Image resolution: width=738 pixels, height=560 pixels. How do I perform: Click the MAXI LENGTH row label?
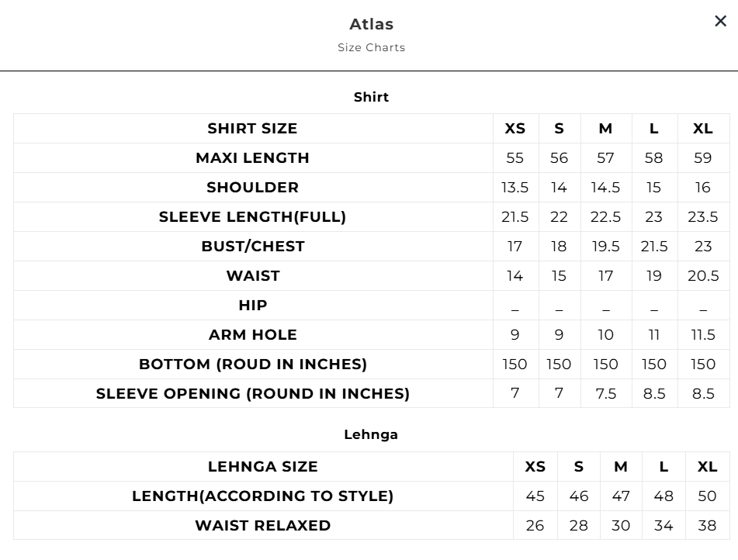point(252,158)
